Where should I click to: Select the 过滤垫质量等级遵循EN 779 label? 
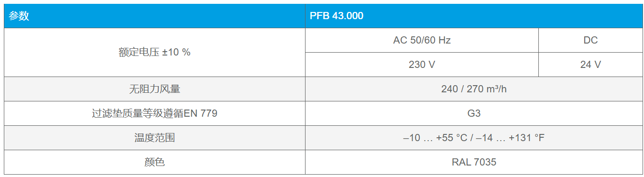154,113
